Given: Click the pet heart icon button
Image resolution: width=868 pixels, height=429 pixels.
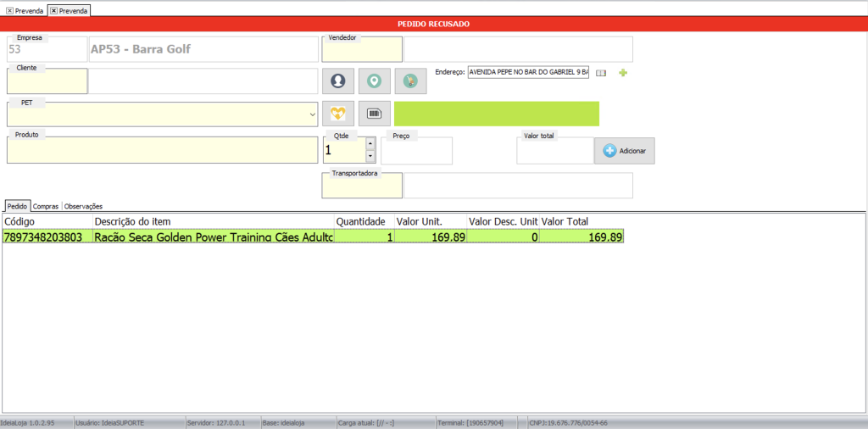Looking at the screenshot, I should coord(338,114).
